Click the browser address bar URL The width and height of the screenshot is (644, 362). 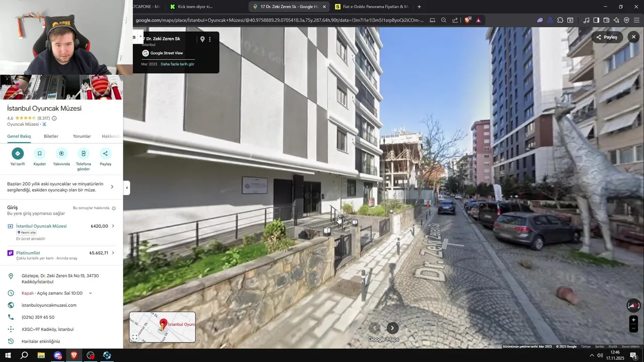tap(279, 20)
